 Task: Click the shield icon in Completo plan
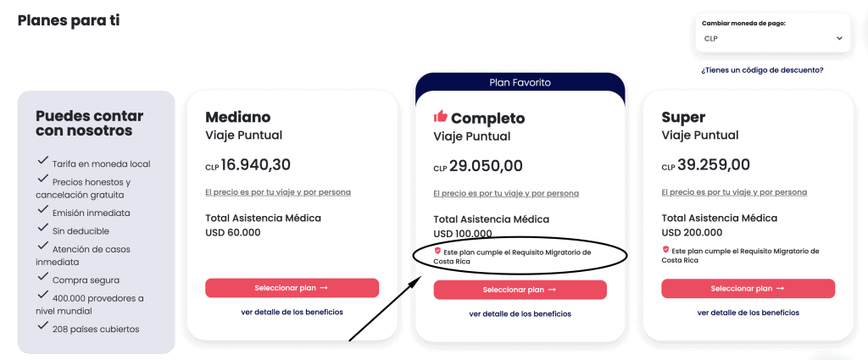point(437,251)
